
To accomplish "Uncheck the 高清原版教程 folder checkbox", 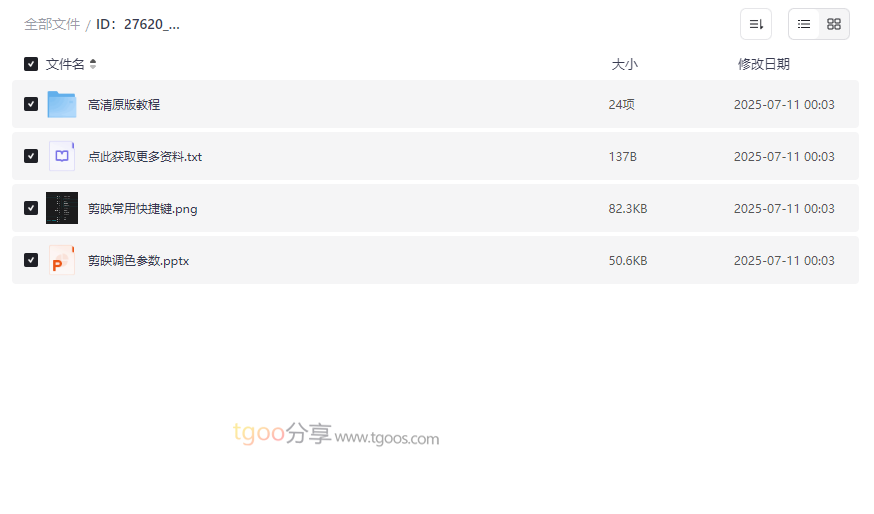I will (x=31, y=104).
